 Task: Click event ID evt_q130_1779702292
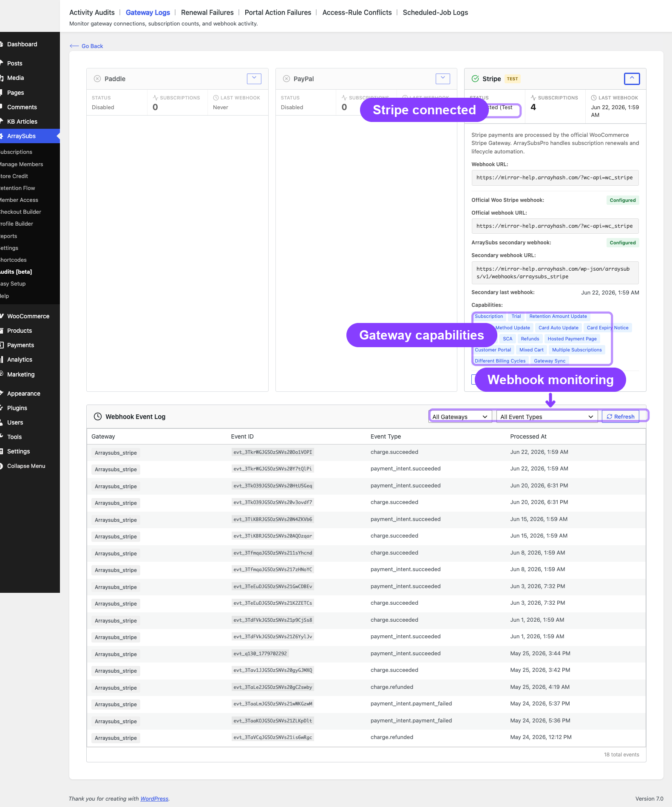point(260,654)
